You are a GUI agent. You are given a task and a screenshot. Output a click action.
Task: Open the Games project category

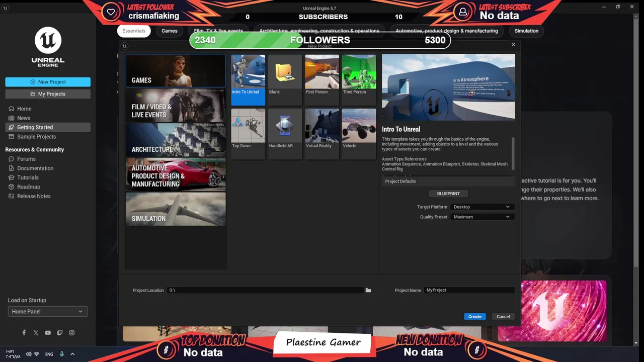pos(176,71)
